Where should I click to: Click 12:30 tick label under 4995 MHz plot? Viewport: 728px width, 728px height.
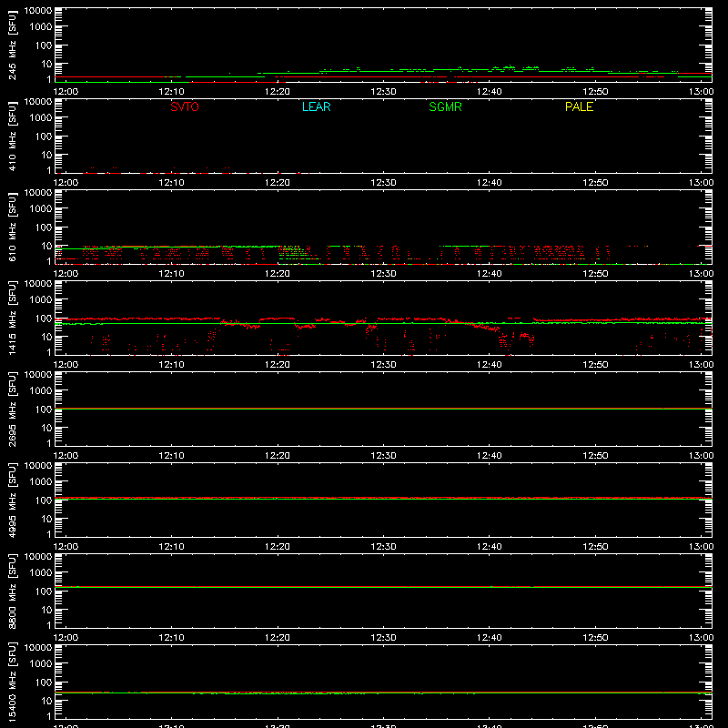[383, 547]
